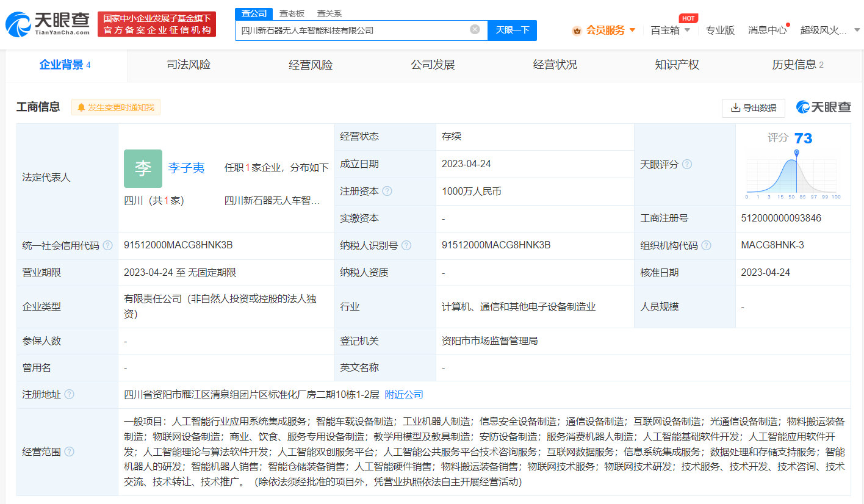
Task: Open the 经营风险 tab
Action: 311,65
